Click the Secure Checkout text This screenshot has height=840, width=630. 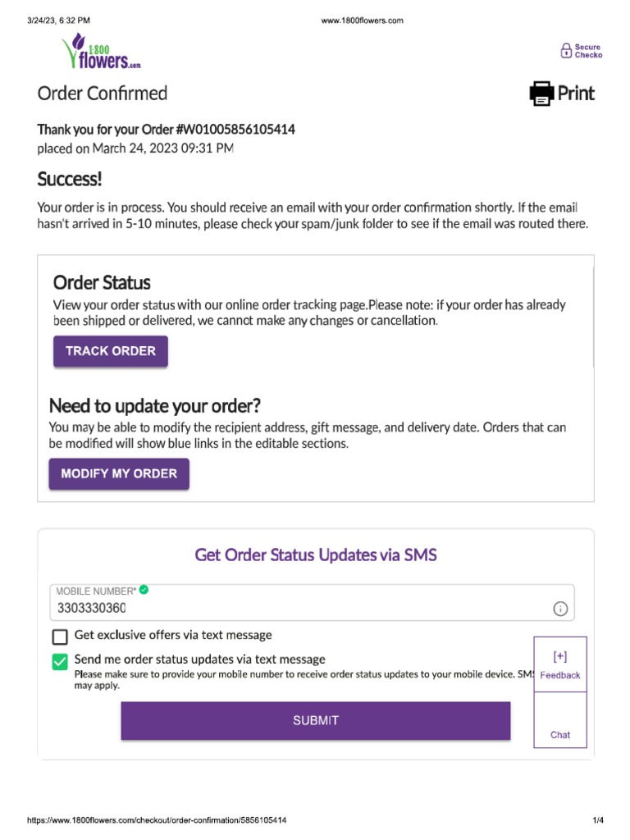tap(588, 51)
